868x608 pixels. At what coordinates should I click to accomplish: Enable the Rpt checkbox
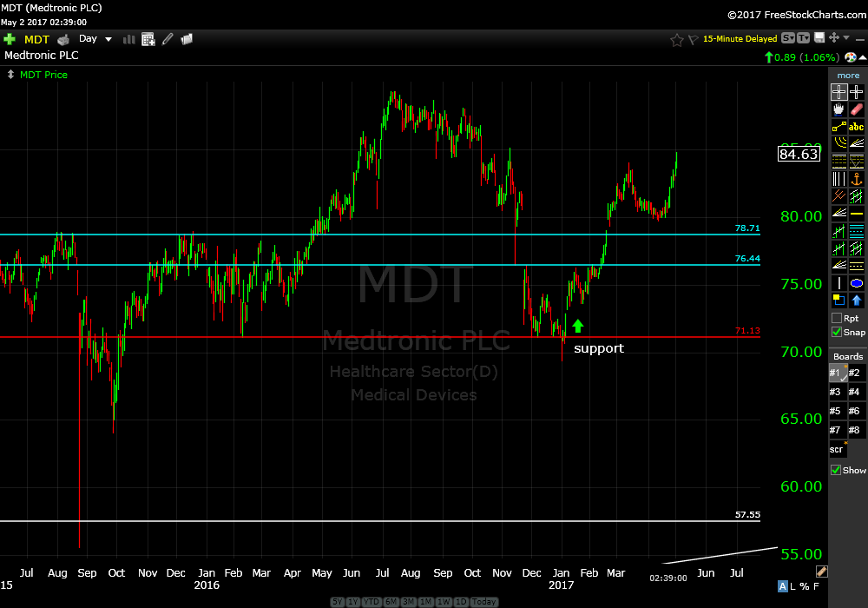coord(836,318)
